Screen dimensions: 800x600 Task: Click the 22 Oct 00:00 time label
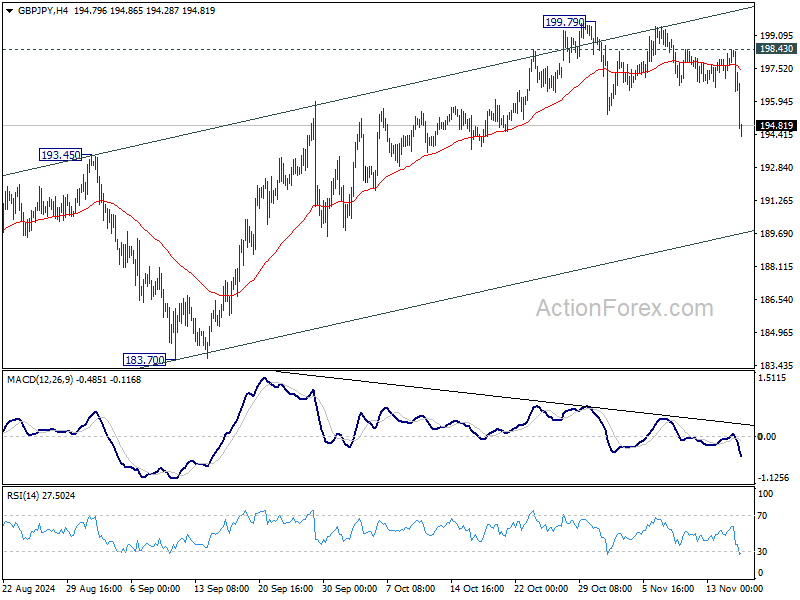coord(541,588)
